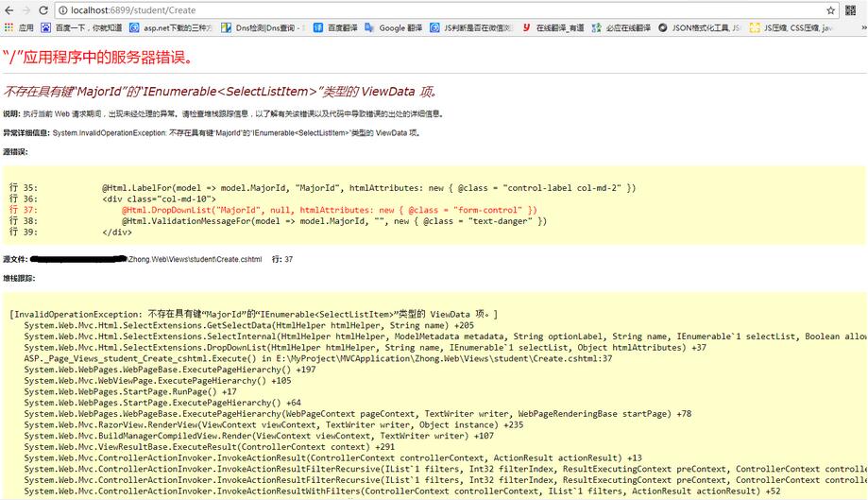The width and height of the screenshot is (868, 500).
Task: Click the forward navigation arrow
Action: pos(26,9)
